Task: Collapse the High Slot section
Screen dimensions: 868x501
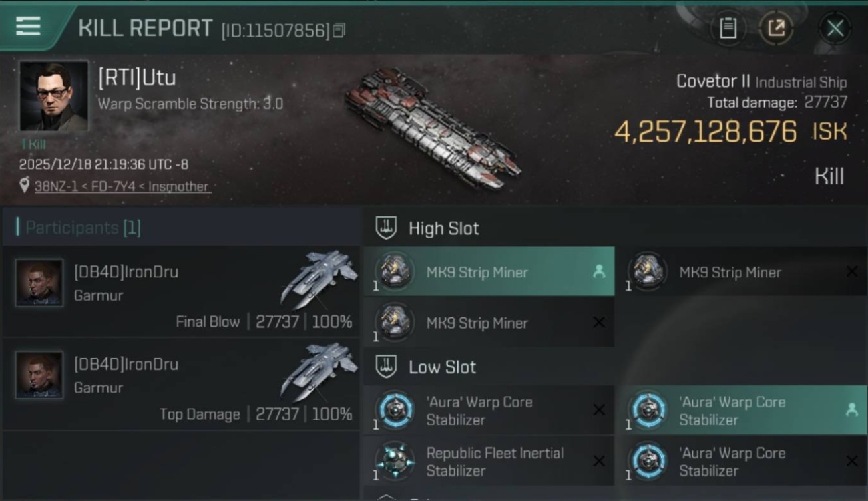Action: click(x=443, y=228)
